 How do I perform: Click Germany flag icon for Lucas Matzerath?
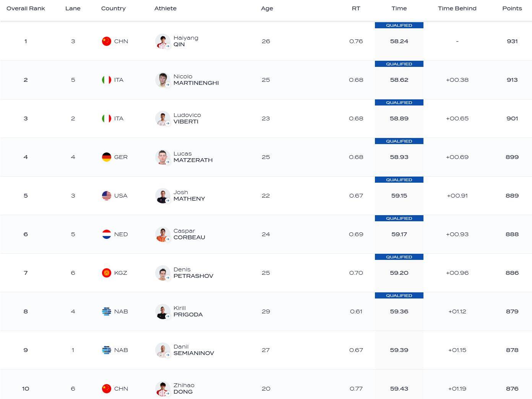[x=106, y=157]
